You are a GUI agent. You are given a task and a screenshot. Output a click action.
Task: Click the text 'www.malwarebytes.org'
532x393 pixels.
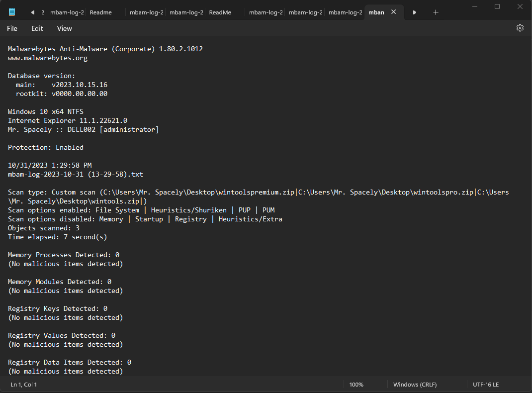click(x=48, y=58)
